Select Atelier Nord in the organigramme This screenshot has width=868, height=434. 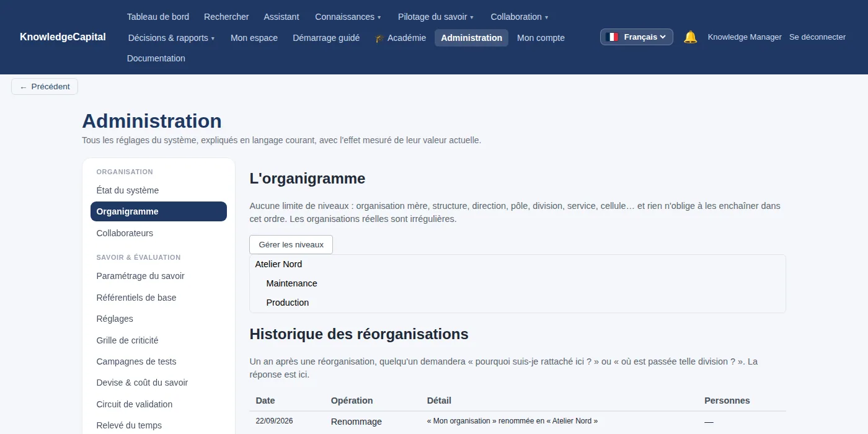pyautogui.click(x=278, y=264)
